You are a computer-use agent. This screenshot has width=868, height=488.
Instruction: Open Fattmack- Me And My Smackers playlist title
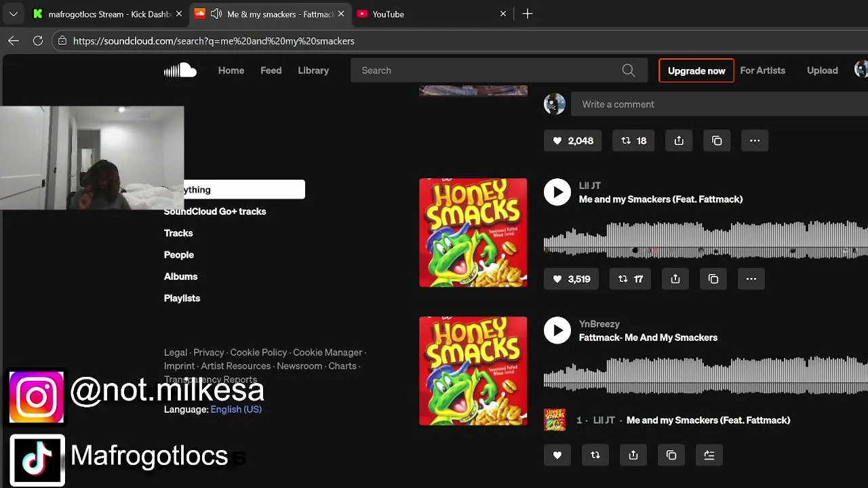(x=648, y=338)
